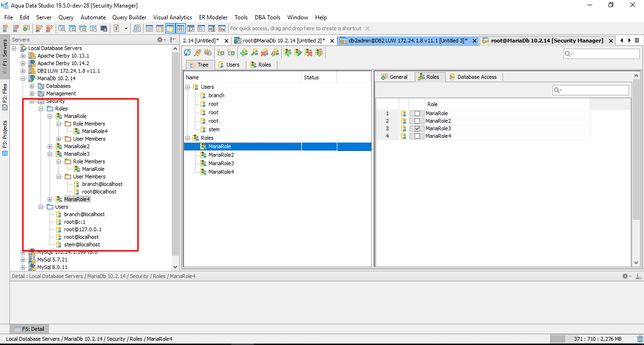Image resolution: width=644 pixels, height=345 pixels.
Task: Click the Register Server icon in main toolbar
Action: pyautogui.click(x=6, y=28)
